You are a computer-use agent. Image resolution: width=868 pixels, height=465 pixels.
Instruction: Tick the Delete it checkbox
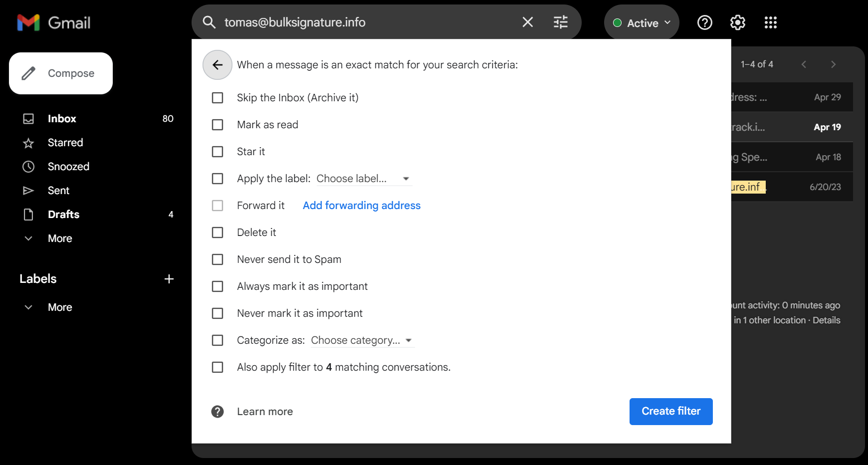(217, 232)
